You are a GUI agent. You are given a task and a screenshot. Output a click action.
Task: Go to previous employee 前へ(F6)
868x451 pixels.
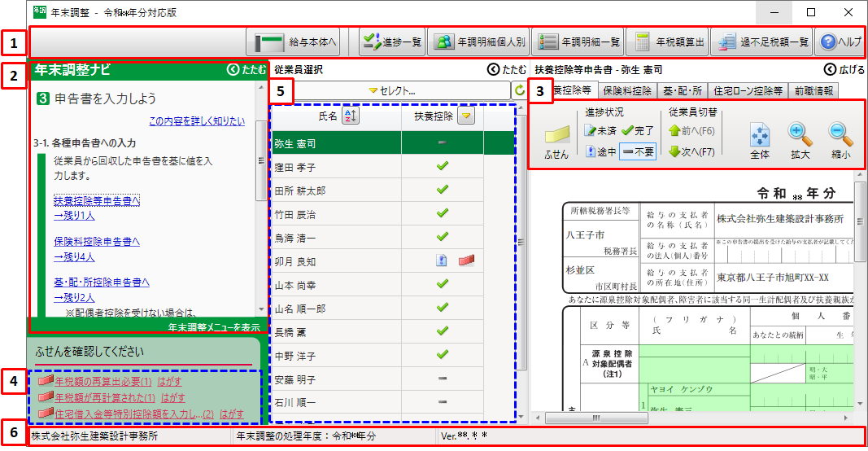692,131
